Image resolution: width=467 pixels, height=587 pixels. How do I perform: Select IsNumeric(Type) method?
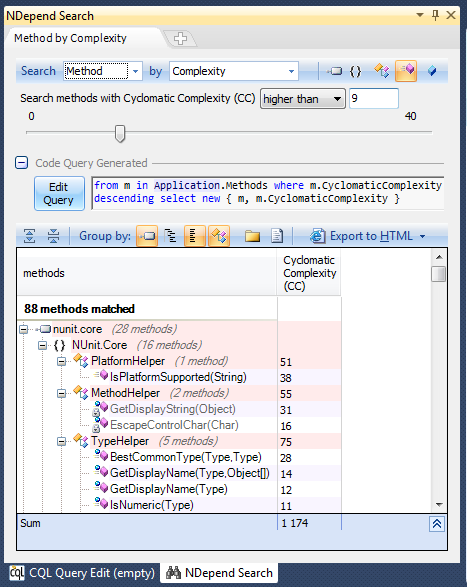tap(179, 505)
